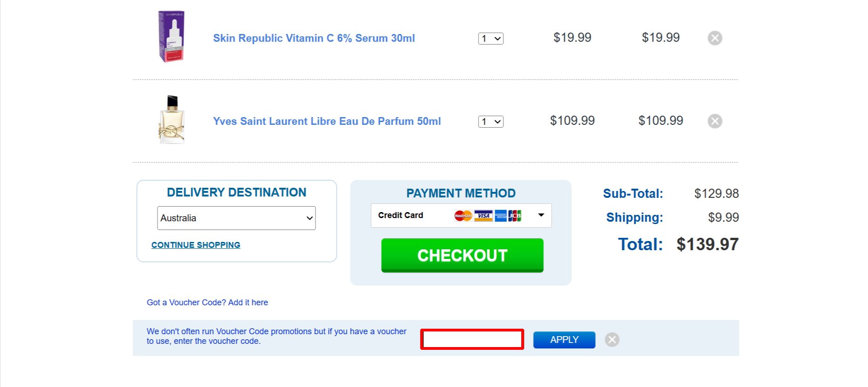Select the Credit Card payment option
This screenshot has height=387, width=868.
tap(400, 215)
